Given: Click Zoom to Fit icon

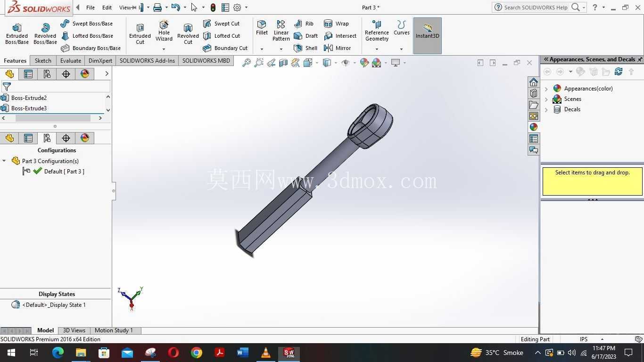Looking at the screenshot, I should [246, 63].
